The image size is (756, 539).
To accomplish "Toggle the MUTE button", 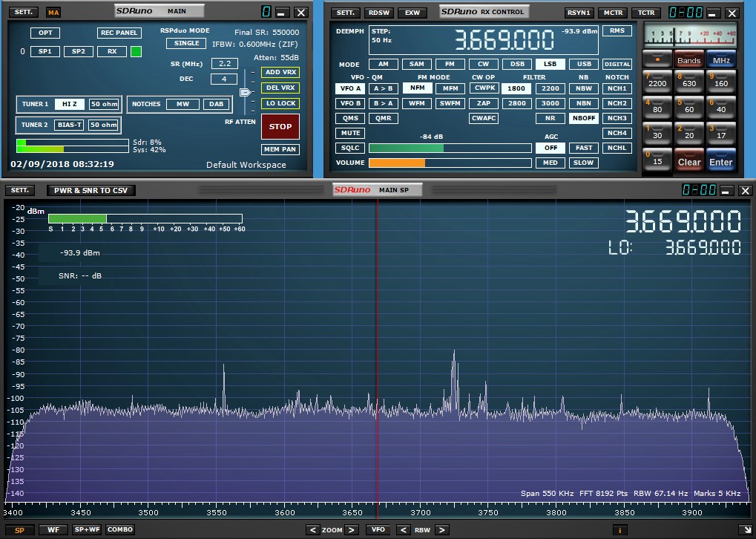I will tap(350, 133).
